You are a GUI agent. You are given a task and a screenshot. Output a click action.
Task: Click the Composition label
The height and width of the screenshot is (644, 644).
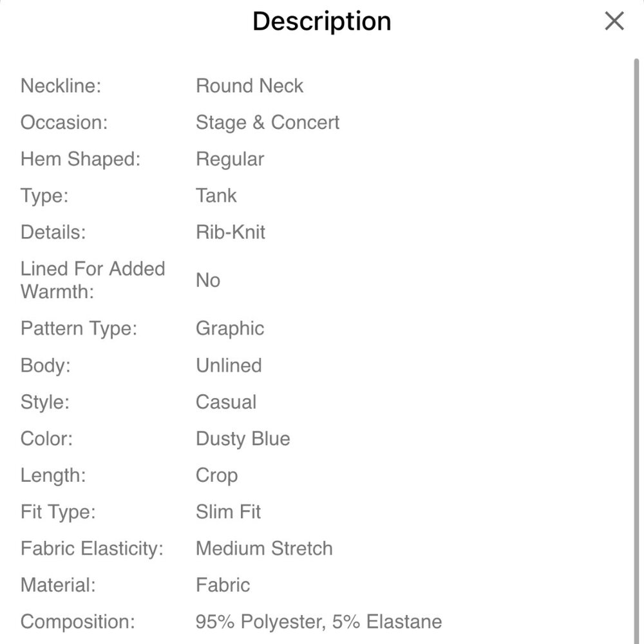[77, 622]
